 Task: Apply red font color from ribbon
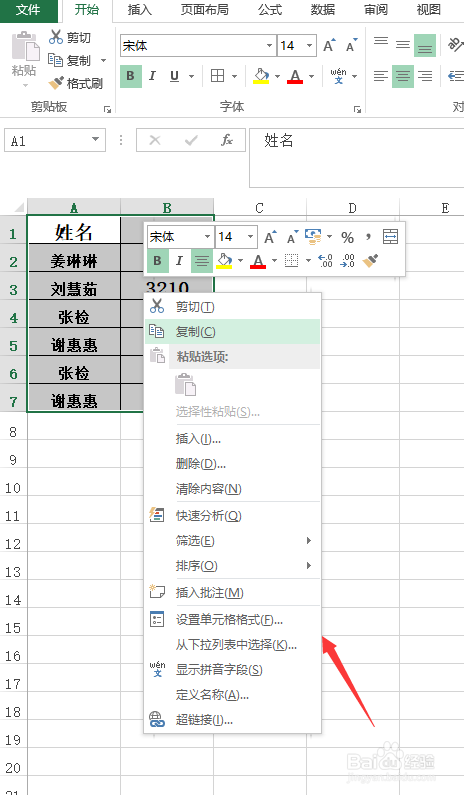(295, 76)
